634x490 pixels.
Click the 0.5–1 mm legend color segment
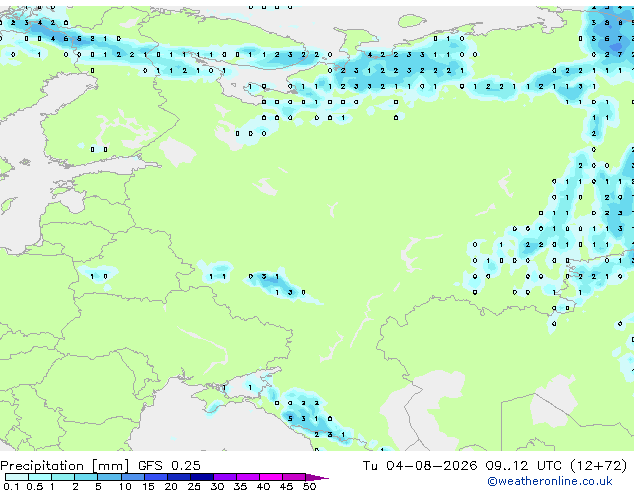(40, 477)
